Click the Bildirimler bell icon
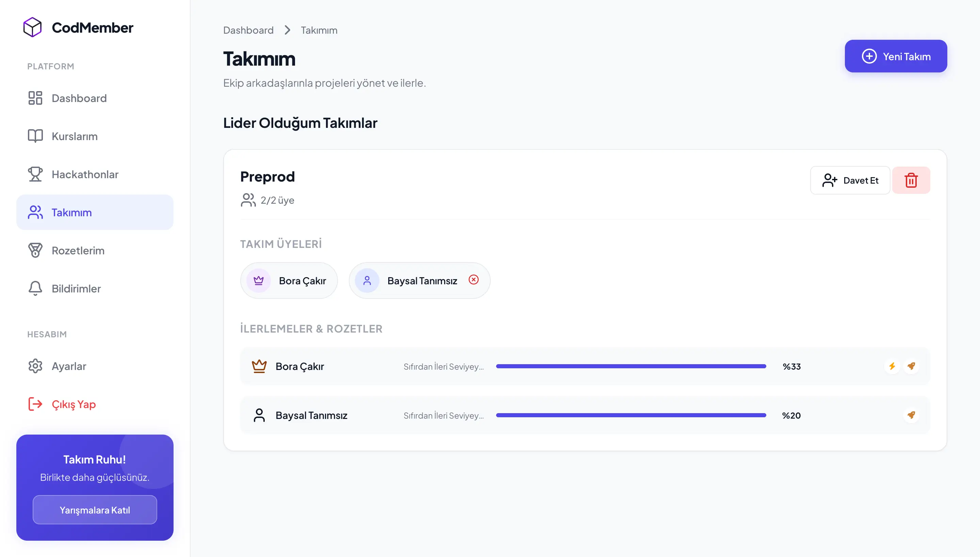Screen dimensions: 980x557 35,288
